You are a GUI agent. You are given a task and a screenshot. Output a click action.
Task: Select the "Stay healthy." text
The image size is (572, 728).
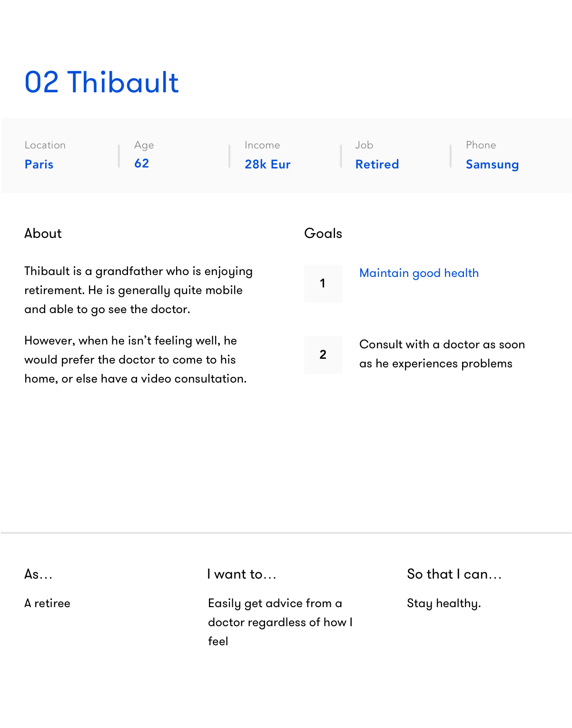444,603
